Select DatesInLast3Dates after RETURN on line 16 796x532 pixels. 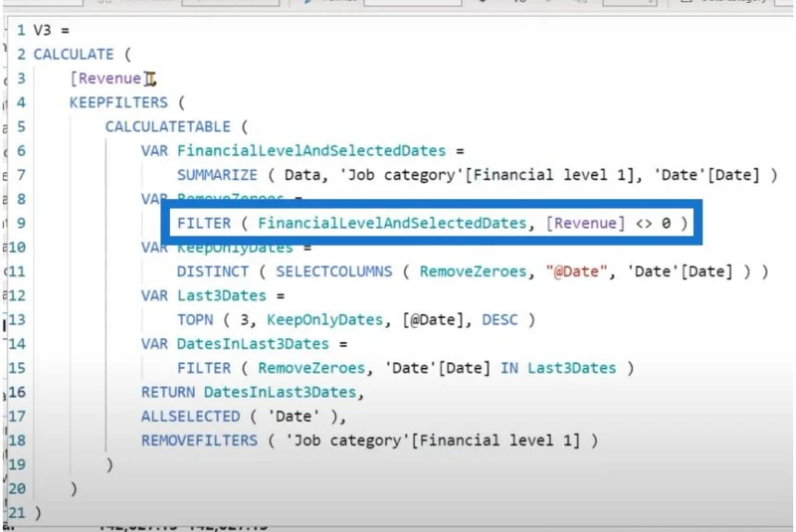tap(280, 392)
